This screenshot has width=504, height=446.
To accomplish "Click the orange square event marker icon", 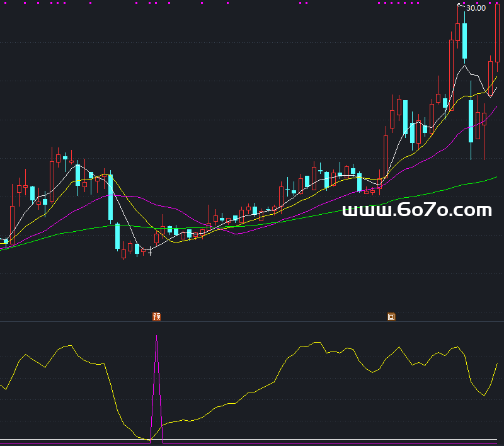I will tap(391, 317).
